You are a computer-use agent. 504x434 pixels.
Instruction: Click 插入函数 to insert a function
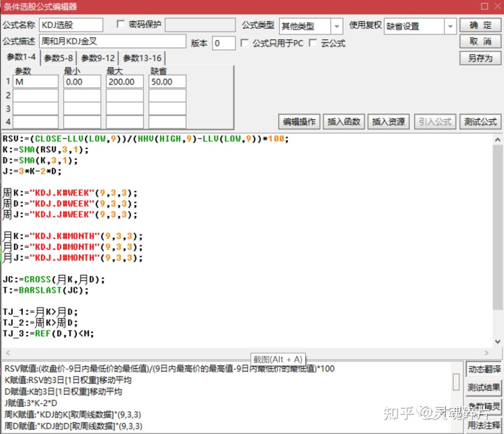click(344, 121)
